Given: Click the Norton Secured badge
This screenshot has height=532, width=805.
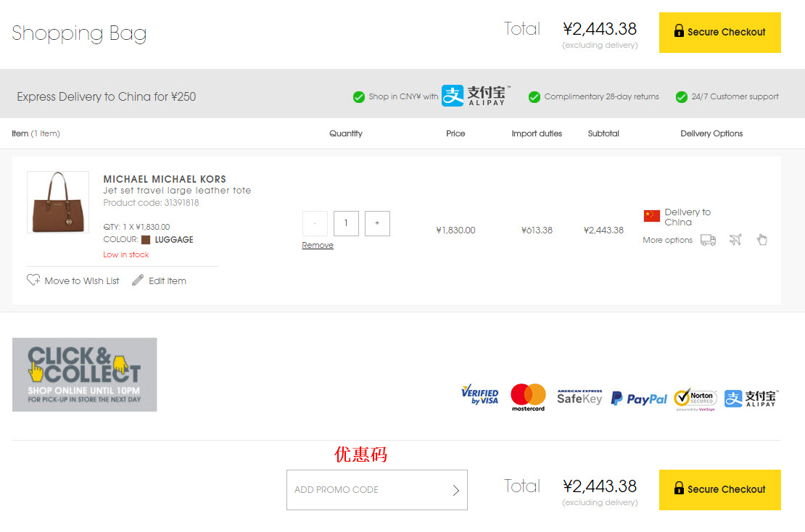Looking at the screenshot, I should pos(695,399).
